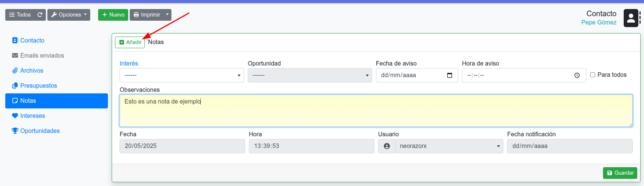This screenshot has height=186, width=644.
Task: Click inside the Observaciones text area
Action: point(376,111)
